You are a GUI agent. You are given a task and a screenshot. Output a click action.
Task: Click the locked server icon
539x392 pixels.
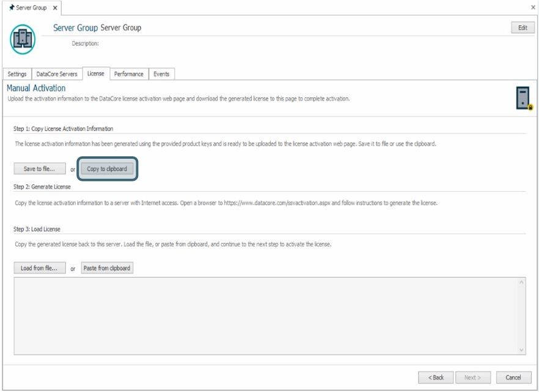click(523, 98)
